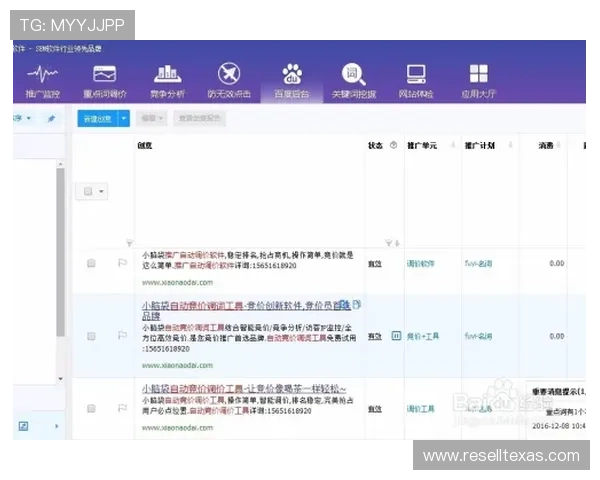Expand the arrow beside 新建创意 button
Image resolution: width=600 pixels, height=480 pixels.
click(124, 119)
